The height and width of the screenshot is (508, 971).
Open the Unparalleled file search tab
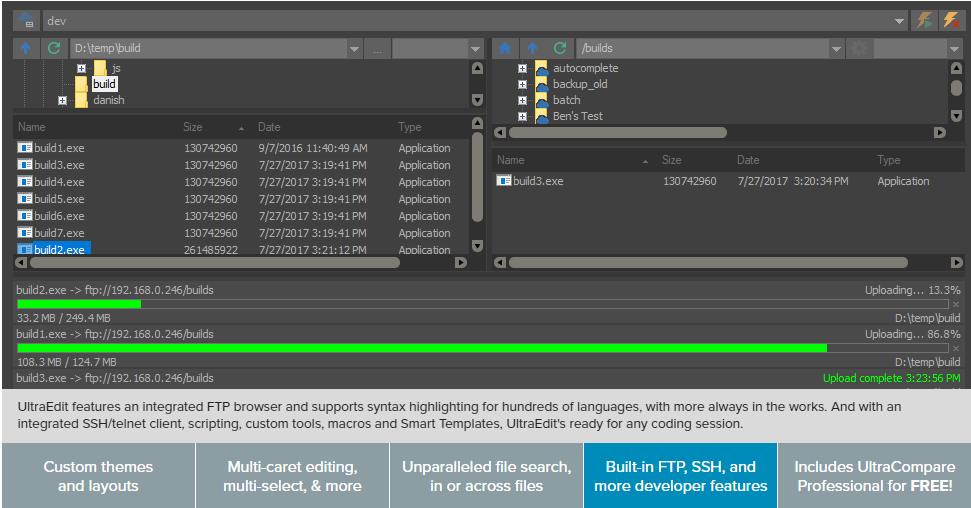(486, 476)
